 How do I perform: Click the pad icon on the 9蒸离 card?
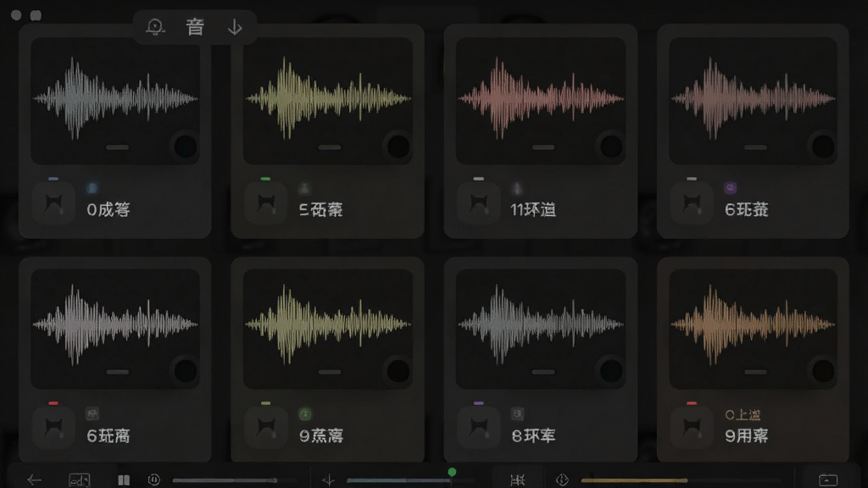point(265,427)
